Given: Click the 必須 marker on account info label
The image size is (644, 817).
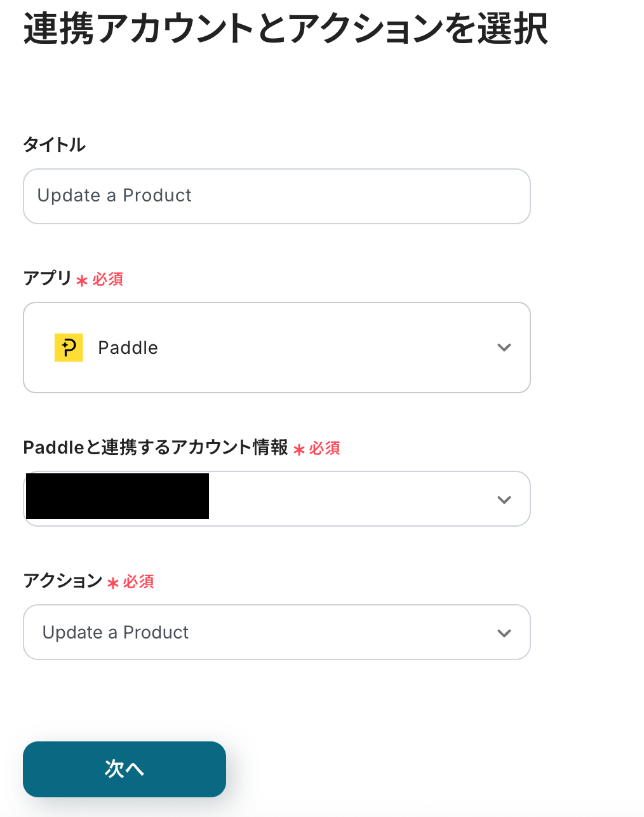Looking at the screenshot, I should coord(325,449).
